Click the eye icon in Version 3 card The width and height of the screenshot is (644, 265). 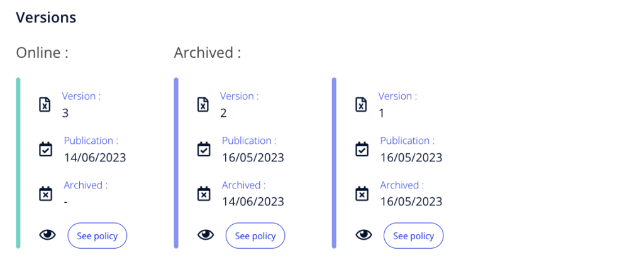(48, 235)
